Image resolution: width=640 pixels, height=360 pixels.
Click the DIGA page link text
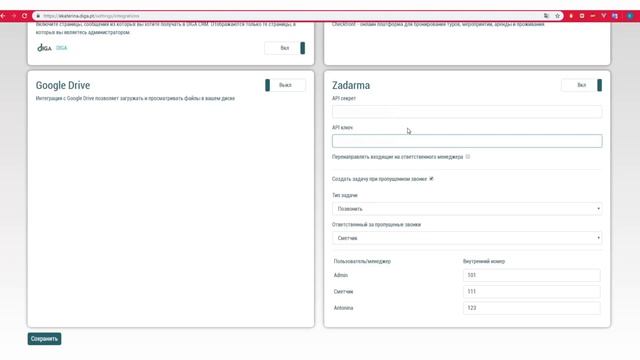click(62, 48)
